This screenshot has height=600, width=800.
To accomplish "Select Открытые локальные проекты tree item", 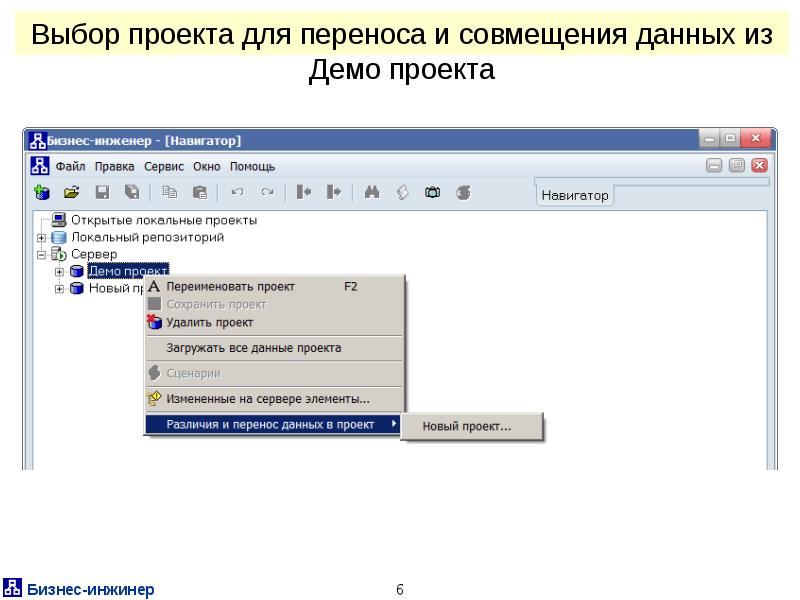I will (x=163, y=220).
